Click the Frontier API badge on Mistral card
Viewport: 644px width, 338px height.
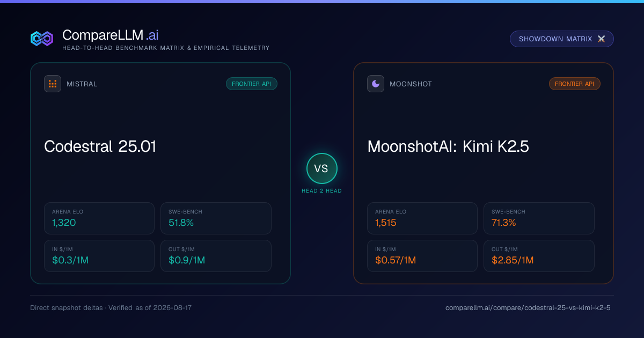[x=252, y=84]
